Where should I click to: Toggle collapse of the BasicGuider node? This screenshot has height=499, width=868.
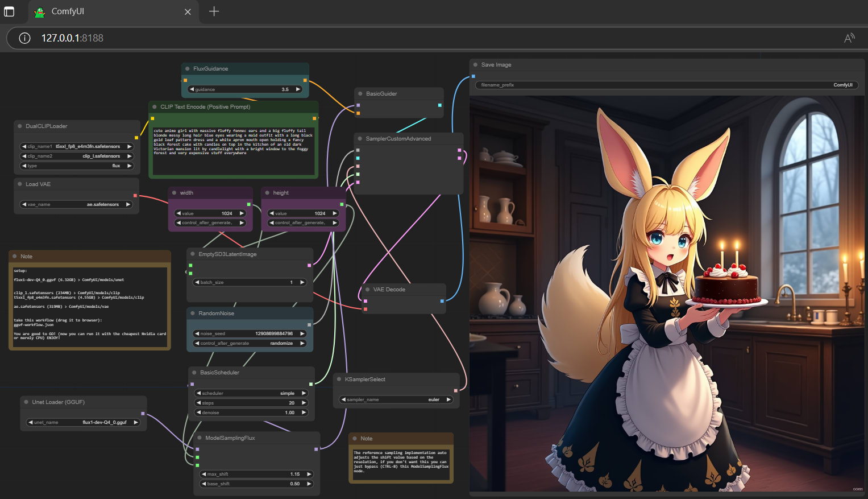point(359,93)
